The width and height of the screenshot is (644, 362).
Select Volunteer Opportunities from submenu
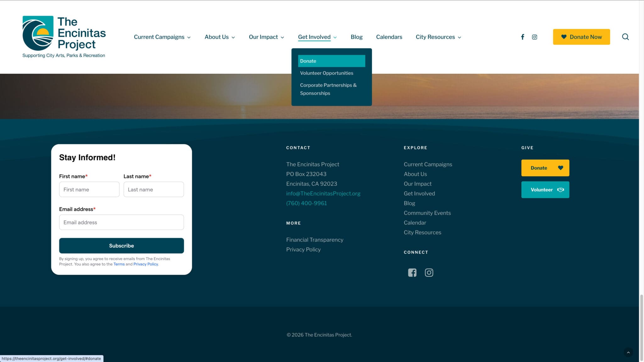point(326,73)
